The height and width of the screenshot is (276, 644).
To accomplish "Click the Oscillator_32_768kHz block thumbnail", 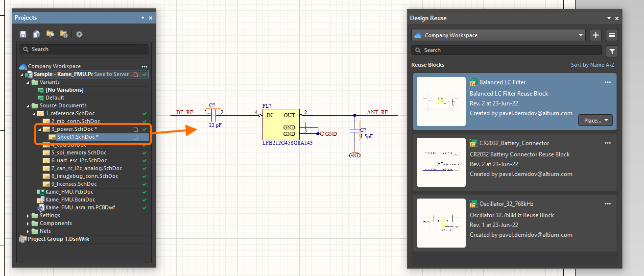I will (441, 223).
